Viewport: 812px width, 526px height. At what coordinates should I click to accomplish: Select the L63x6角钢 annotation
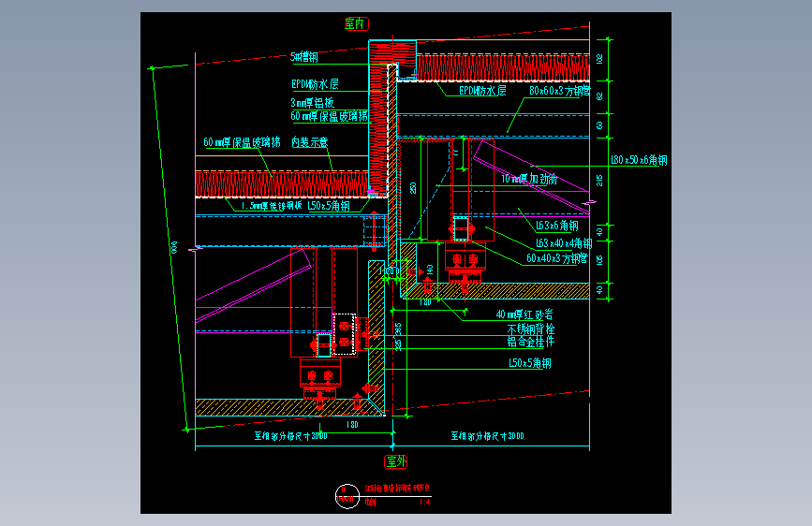557,226
